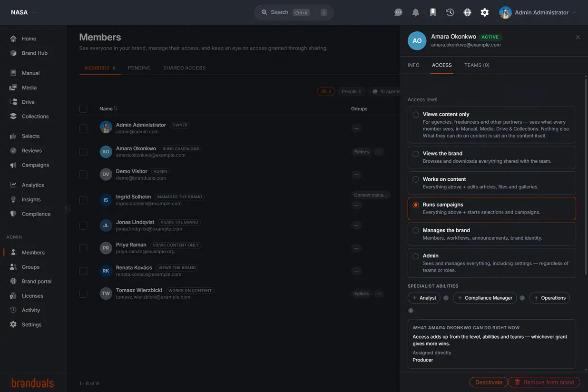This screenshot has width=588, height=392.
Task: Switch to the Info tab
Action: click(x=413, y=65)
